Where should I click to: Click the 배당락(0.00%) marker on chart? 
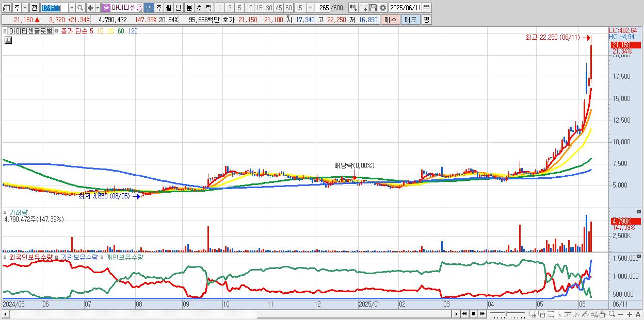coord(354,165)
